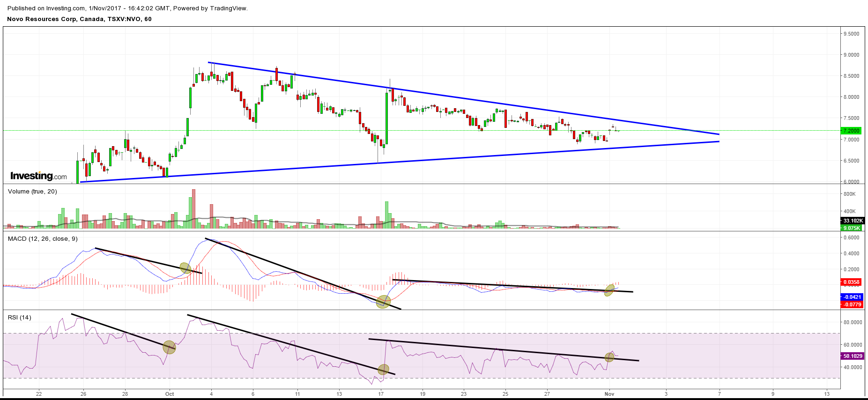Select the upper blue descending triangle trendline
The height and width of the screenshot is (400, 868).
(x=464, y=98)
